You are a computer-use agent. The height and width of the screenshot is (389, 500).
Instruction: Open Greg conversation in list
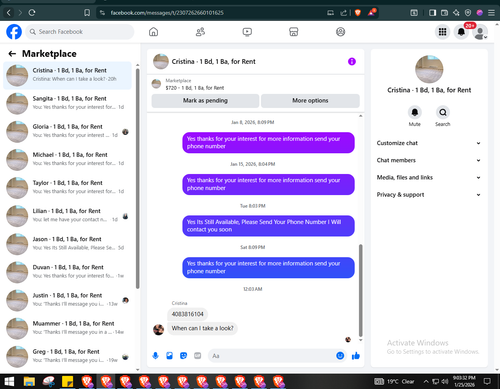(67, 356)
